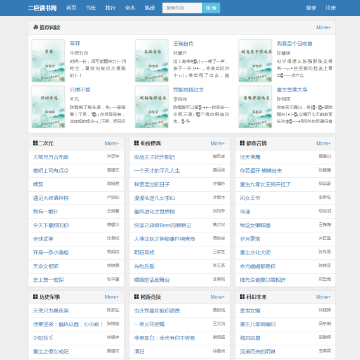The image size is (360, 360).
Task: Go to the 书库 navigation tab
Action: coord(91,8)
